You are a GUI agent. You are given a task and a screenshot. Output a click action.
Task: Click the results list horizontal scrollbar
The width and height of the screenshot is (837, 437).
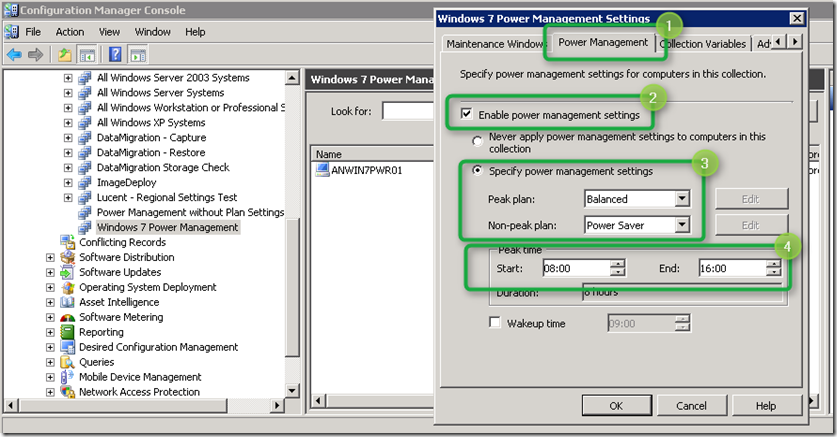[x=374, y=401]
